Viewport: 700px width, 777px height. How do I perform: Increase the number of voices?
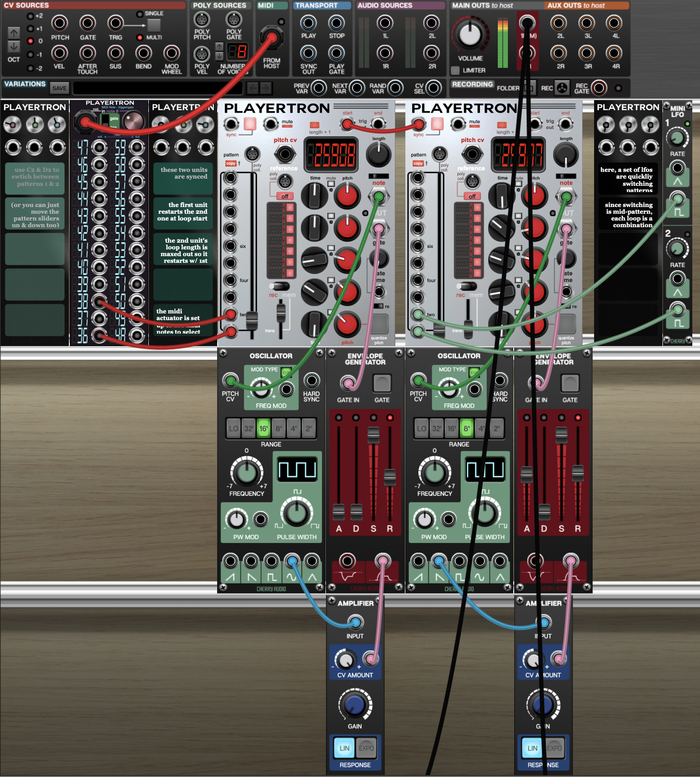220,47
